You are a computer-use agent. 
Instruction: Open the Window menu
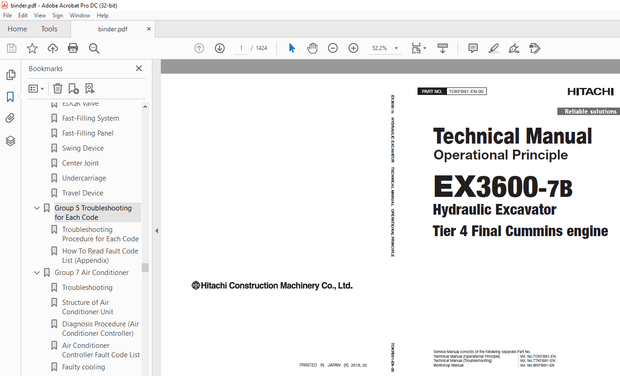point(80,15)
